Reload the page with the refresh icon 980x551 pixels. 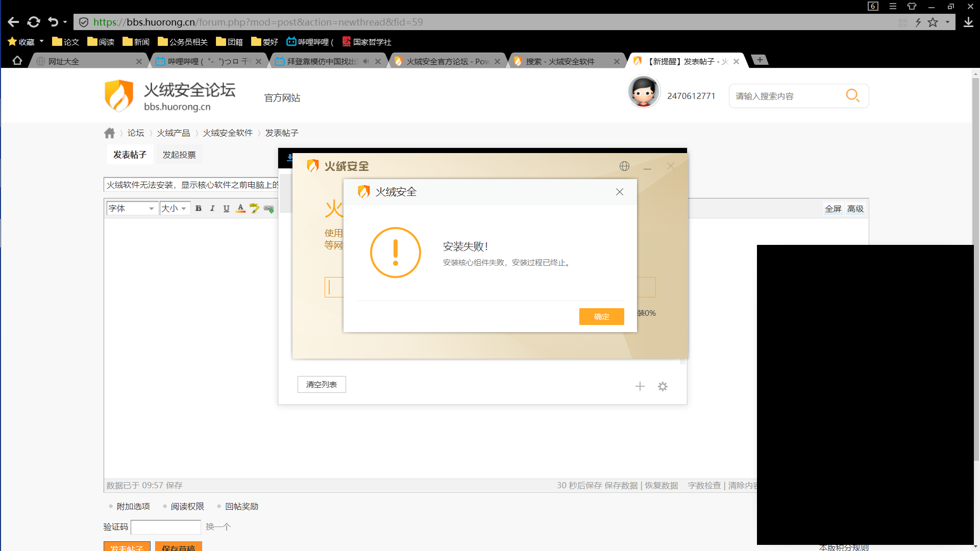pos(34,22)
